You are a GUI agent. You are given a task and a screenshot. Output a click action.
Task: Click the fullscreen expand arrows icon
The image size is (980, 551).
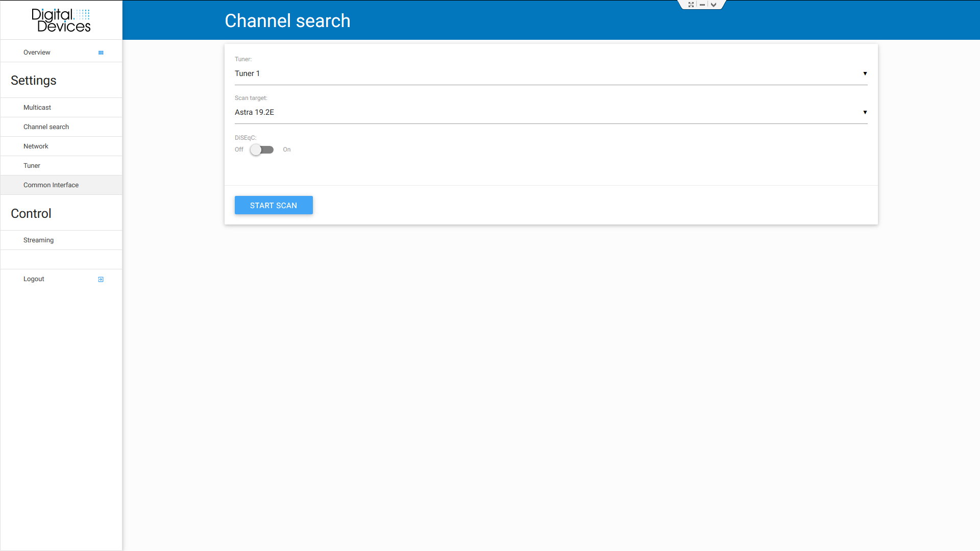click(x=691, y=5)
